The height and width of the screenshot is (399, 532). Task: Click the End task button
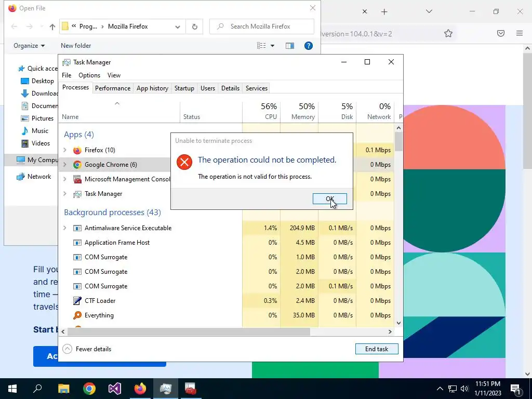(377, 349)
